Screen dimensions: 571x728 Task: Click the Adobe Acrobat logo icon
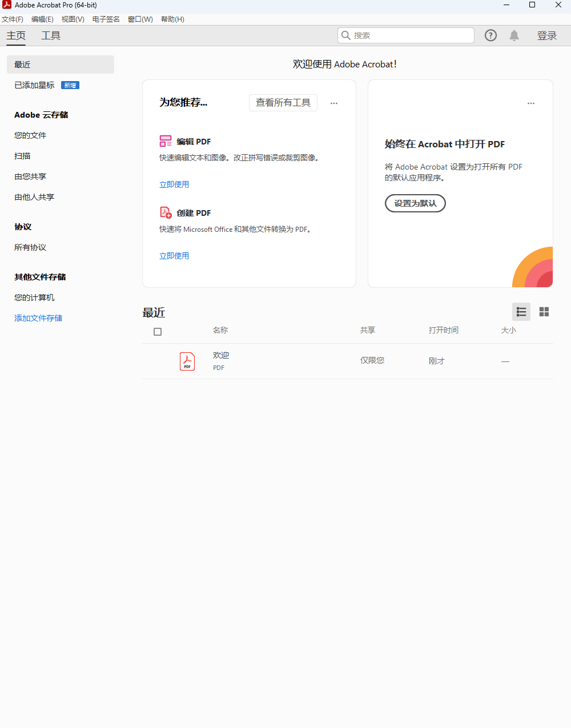point(6,5)
